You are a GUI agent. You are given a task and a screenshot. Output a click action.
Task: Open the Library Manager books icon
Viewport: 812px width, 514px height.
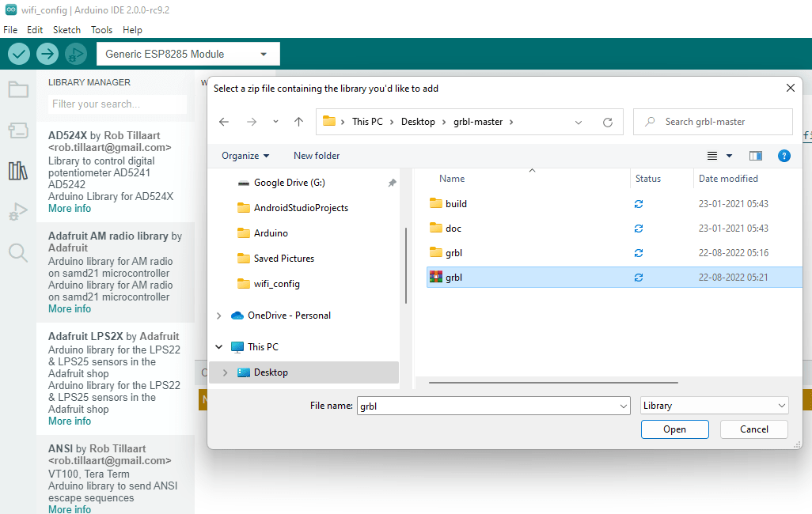click(x=18, y=170)
